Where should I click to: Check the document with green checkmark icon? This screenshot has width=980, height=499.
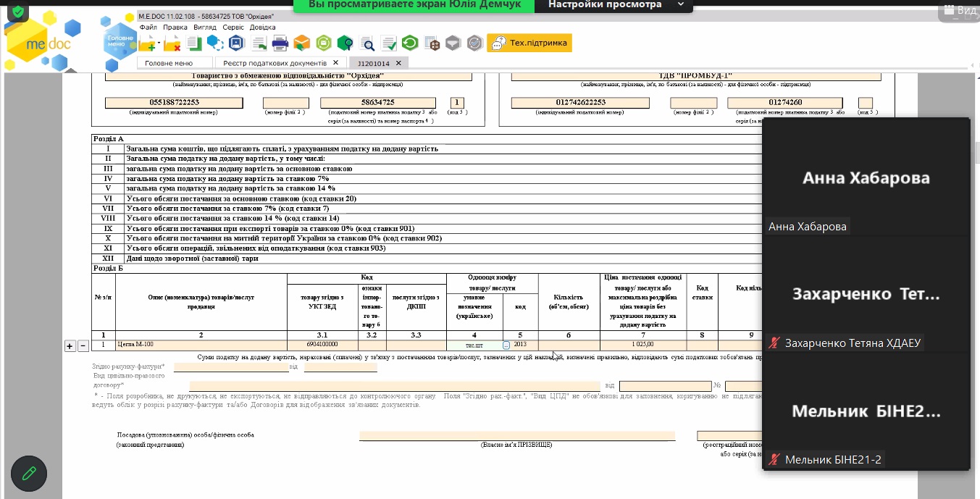389,43
